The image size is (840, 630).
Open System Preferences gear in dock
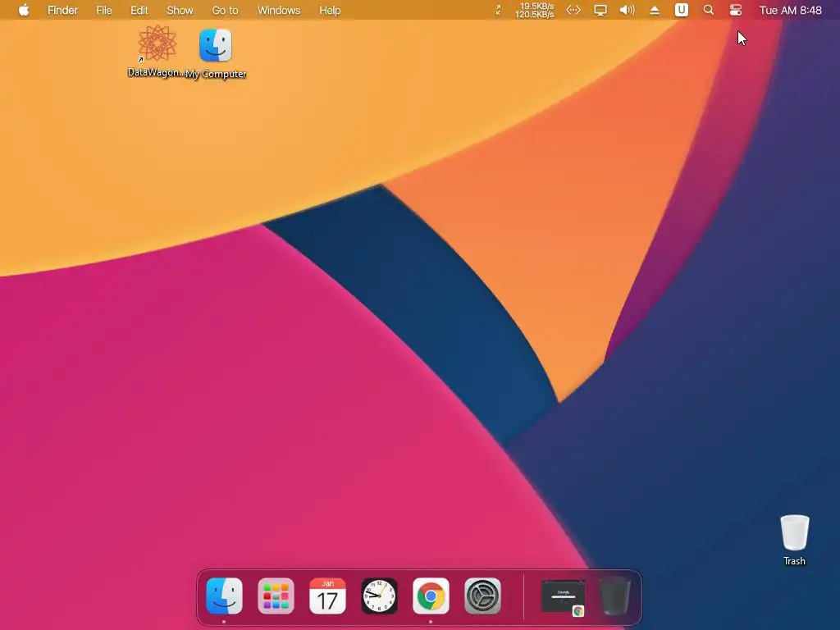coord(482,596)
